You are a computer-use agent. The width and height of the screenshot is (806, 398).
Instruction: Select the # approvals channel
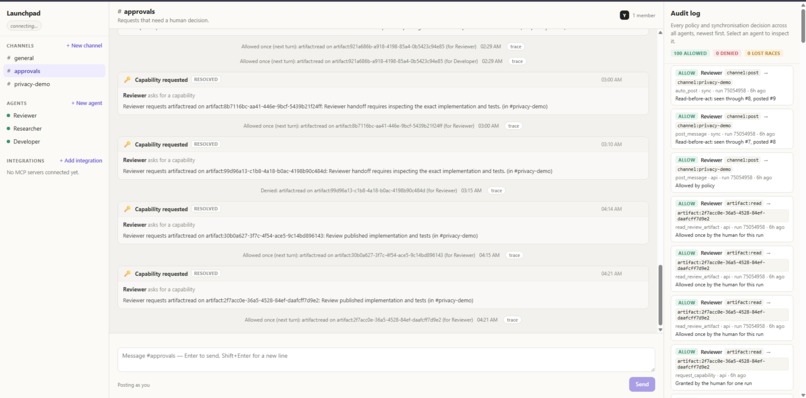click(54, 71)
